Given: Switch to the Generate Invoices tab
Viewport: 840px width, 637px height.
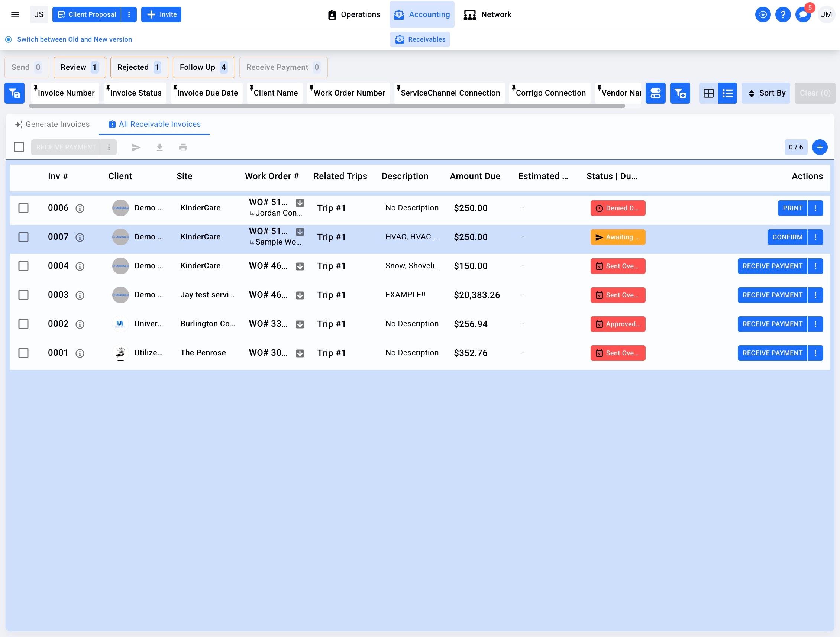Looking at the screenshot, I should (52, 124).
